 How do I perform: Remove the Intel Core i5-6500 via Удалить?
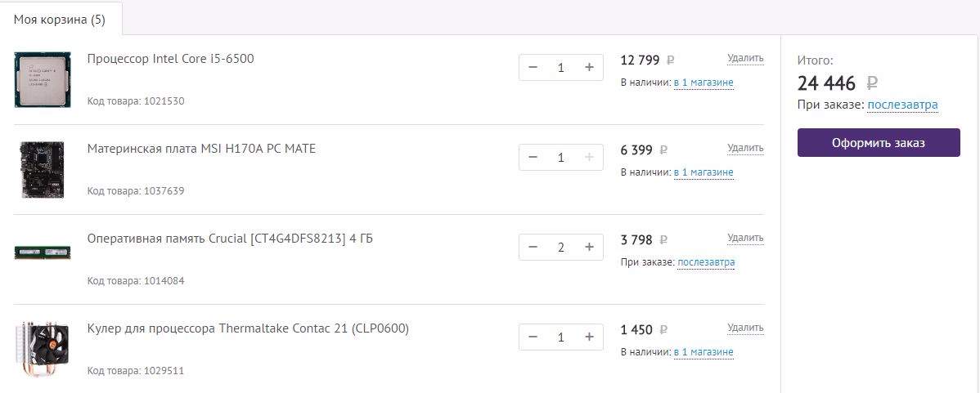point(745,58)
